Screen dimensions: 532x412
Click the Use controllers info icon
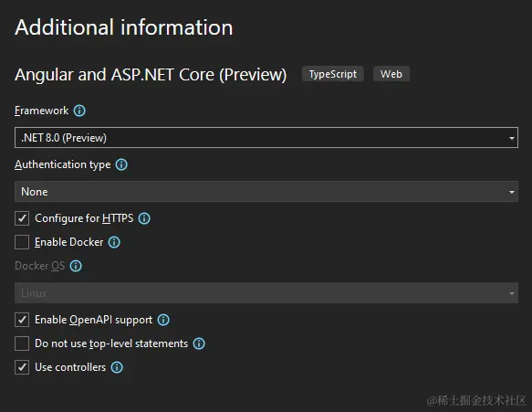coord(117,367)
